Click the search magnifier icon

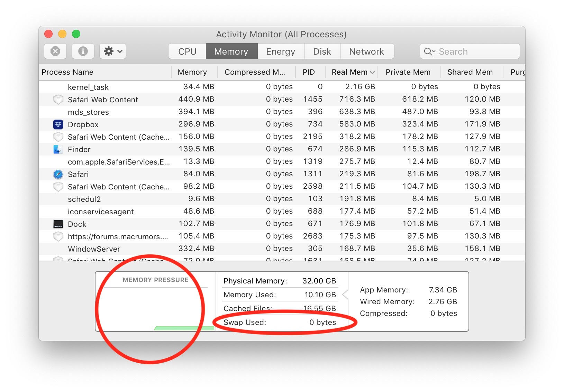429,52
